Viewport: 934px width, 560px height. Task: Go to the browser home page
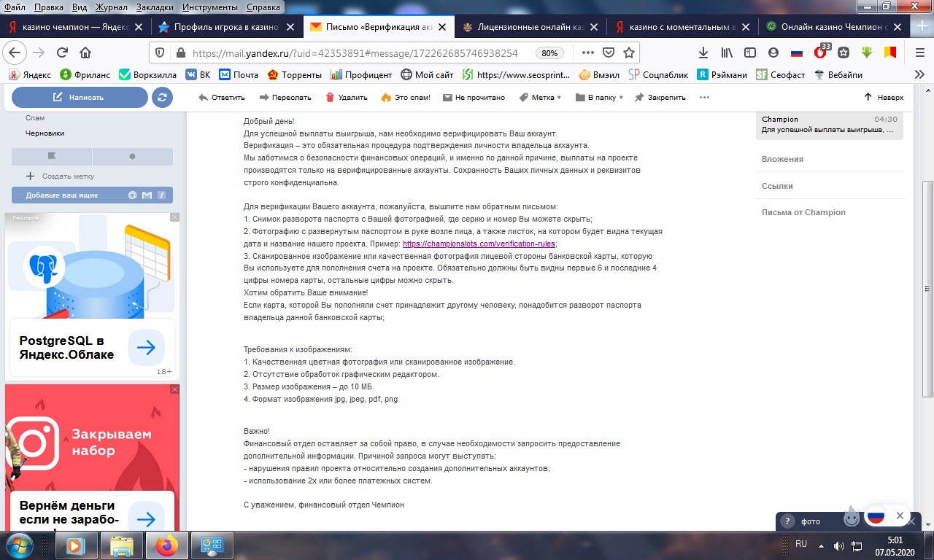(x=85, y=52)
